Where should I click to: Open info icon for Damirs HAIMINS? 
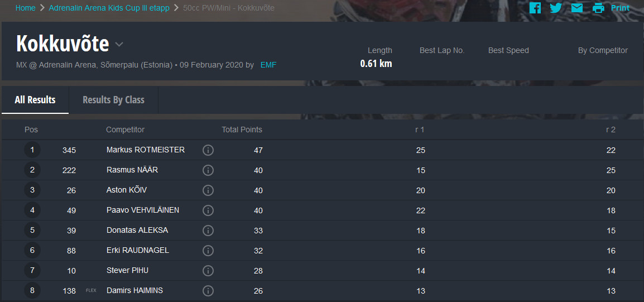click(208, 291)
